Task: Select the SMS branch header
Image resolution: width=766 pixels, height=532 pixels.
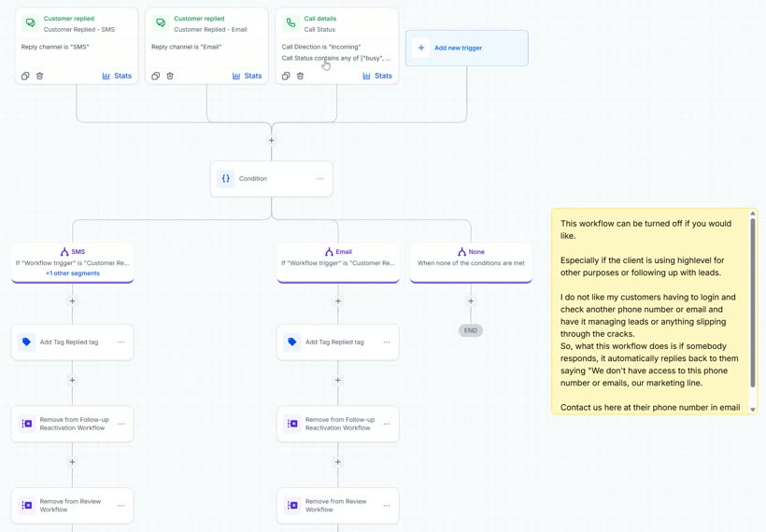Action: (72, 262)
